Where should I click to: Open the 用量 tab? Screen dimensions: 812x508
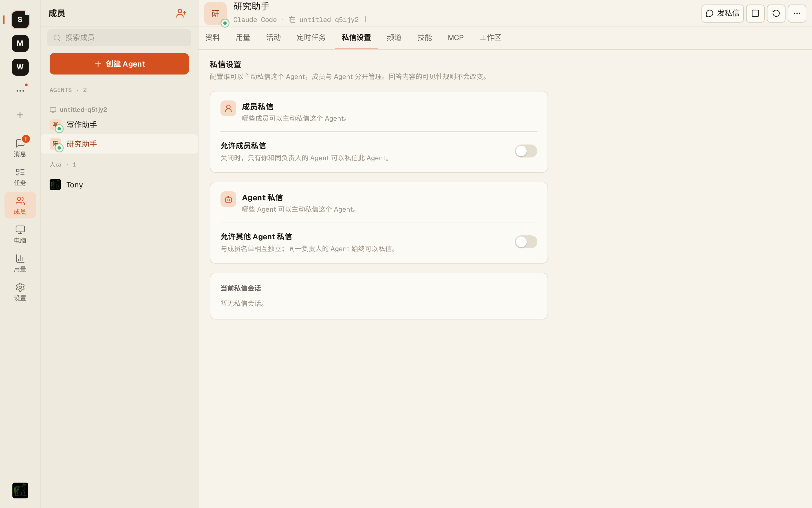click(243, 38)
